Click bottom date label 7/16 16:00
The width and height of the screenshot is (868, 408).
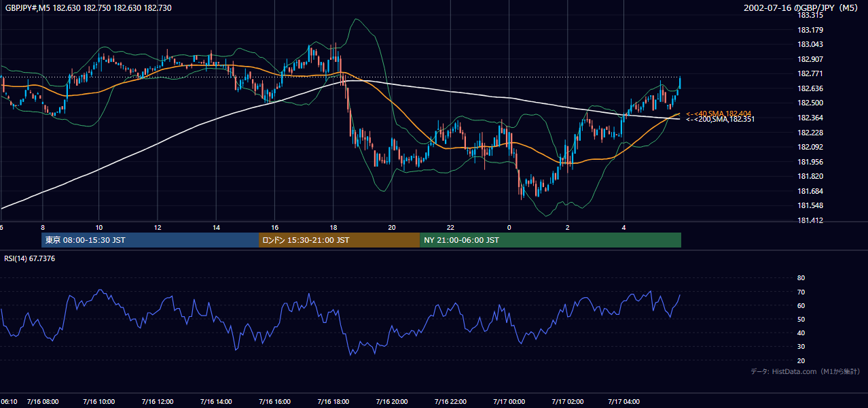[274, 401]
